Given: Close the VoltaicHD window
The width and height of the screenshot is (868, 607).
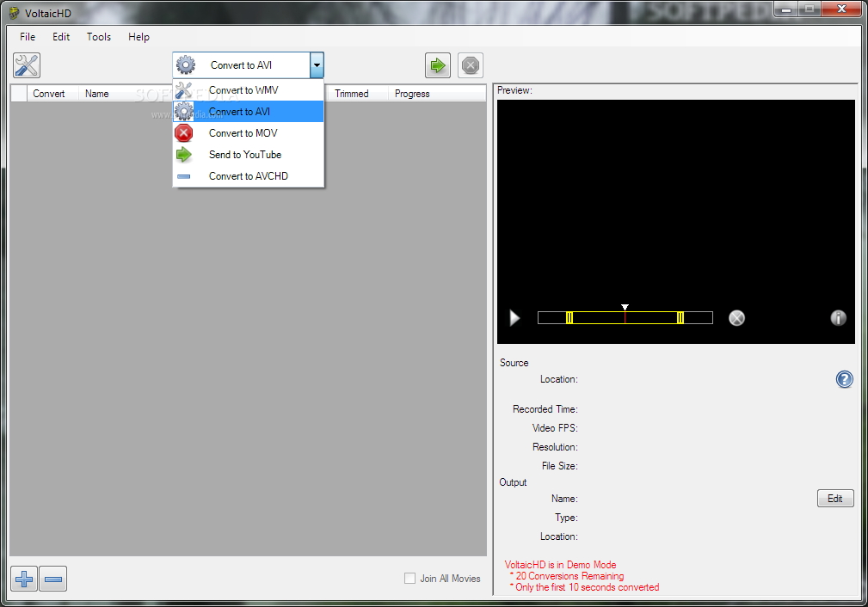Looking at the screenshot, I should coord(842,9).
